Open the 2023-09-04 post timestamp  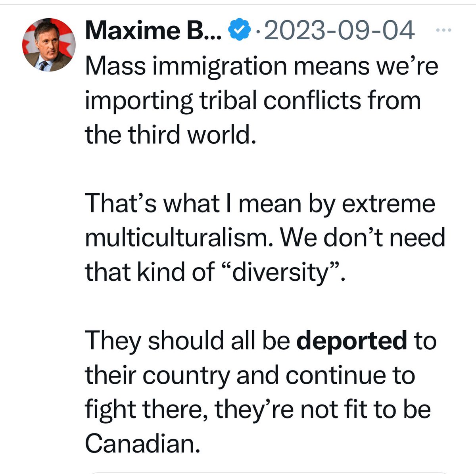tap(339, 31)
